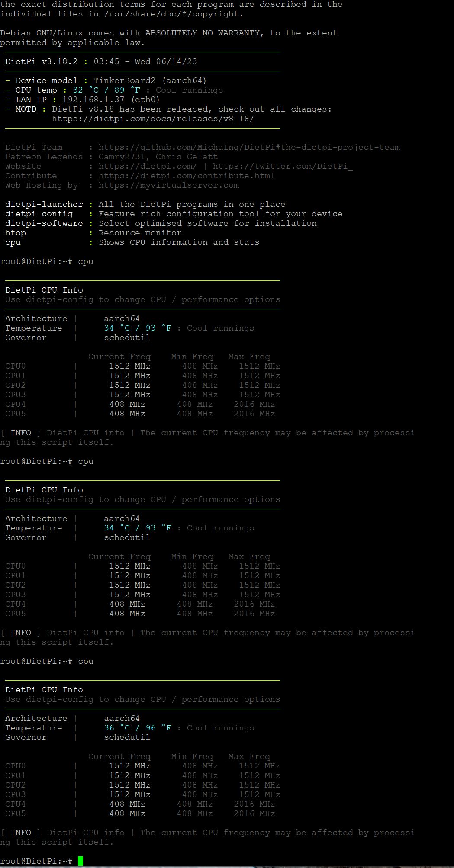Click the first 'root@DietPi:~# cpu' prompt line
Image resolution: width=454 pixels, height=868 pixels.
tap(47, 261)
